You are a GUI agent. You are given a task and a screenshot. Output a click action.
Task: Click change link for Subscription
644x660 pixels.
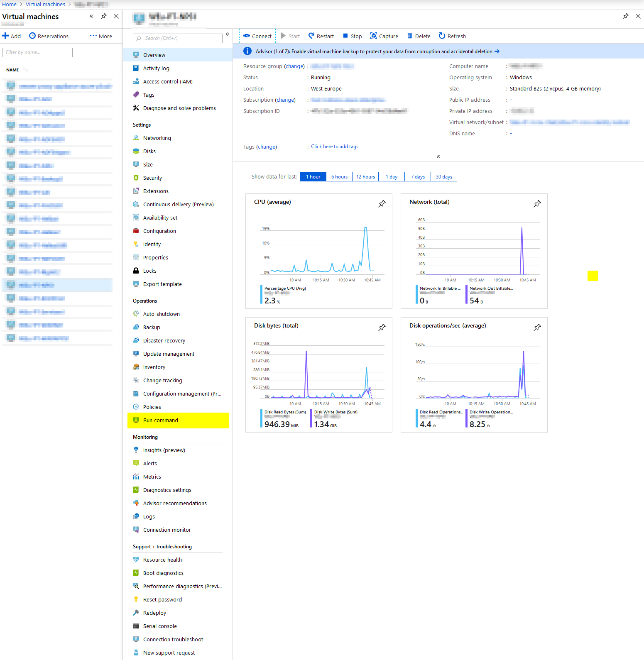click(285, 100)
